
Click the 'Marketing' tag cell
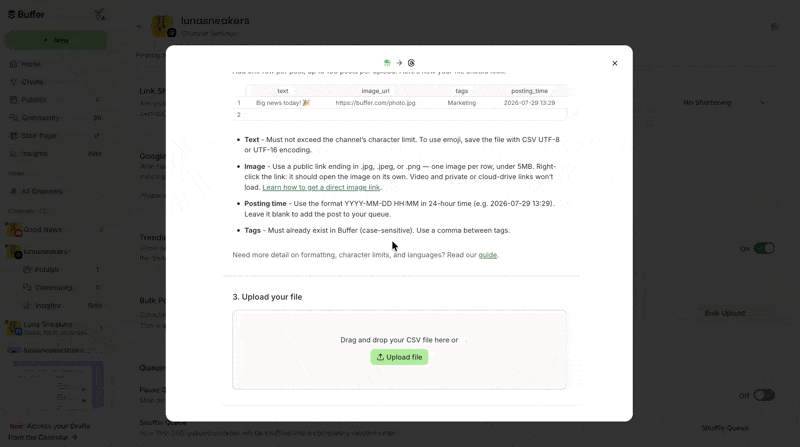click(x=461, y=103)
